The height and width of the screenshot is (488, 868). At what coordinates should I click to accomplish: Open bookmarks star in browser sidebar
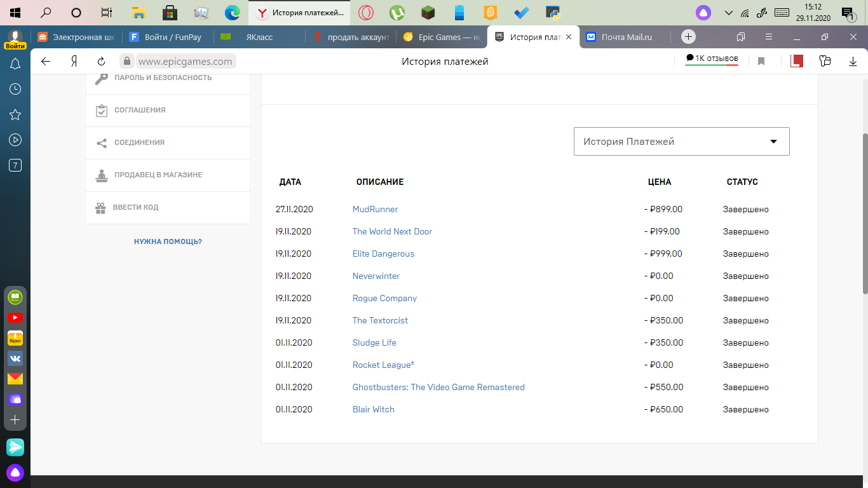(x=15, y=114)
